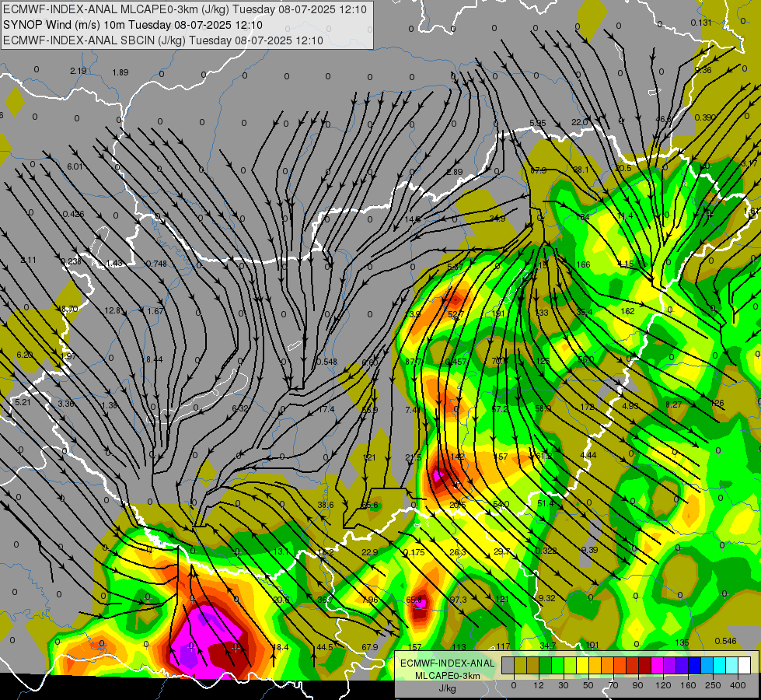The image size is (761, 700).
Task: Click the map value '0.175'
Action: (x=414, y=552)
